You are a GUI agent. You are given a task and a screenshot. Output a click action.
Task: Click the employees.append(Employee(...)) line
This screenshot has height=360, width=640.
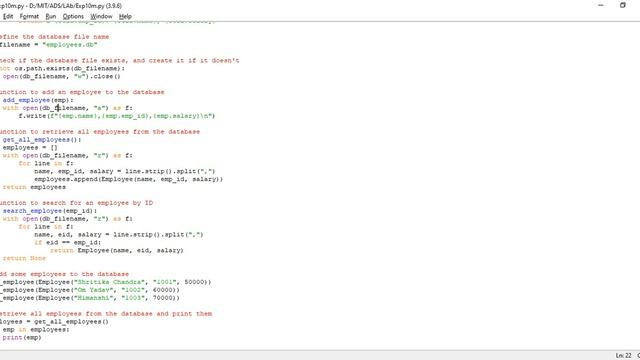pos(129,179)
